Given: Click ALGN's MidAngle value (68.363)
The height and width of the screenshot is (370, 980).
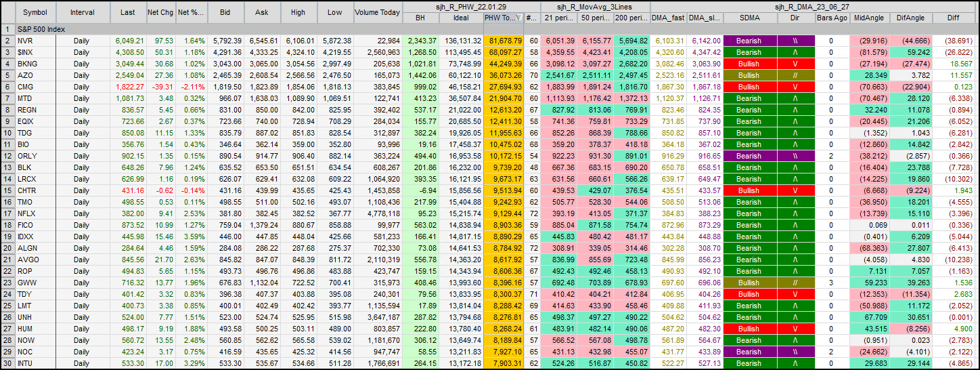Looking at the screenshot, I should point(869,249).
